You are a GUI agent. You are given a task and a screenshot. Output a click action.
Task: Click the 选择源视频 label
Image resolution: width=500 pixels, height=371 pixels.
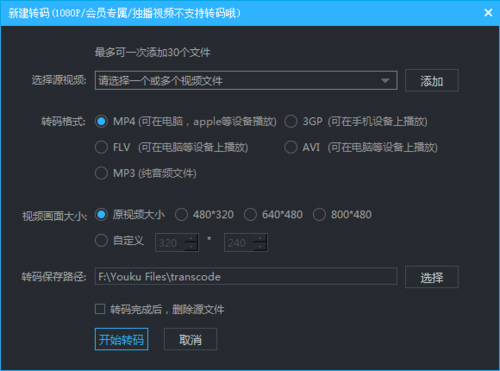59,80
